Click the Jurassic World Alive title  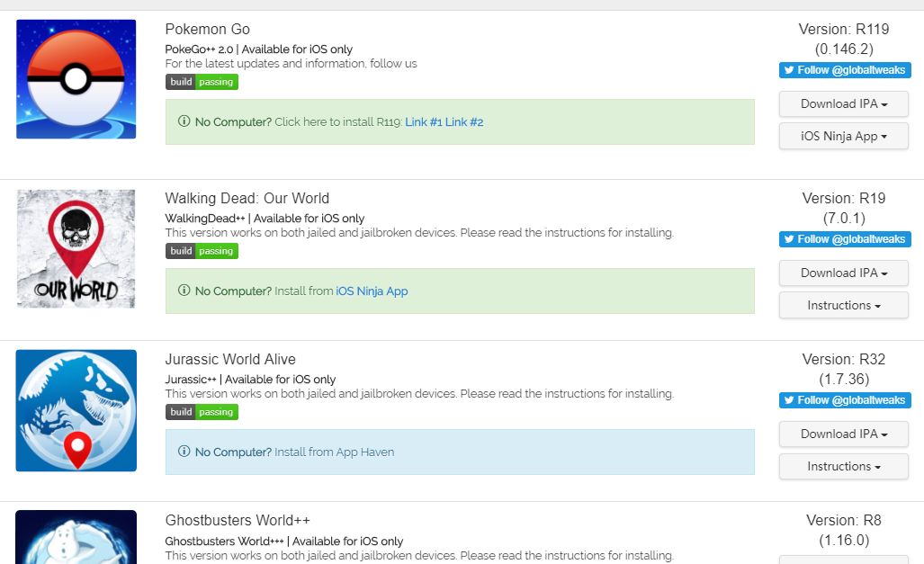coord(230,359)
